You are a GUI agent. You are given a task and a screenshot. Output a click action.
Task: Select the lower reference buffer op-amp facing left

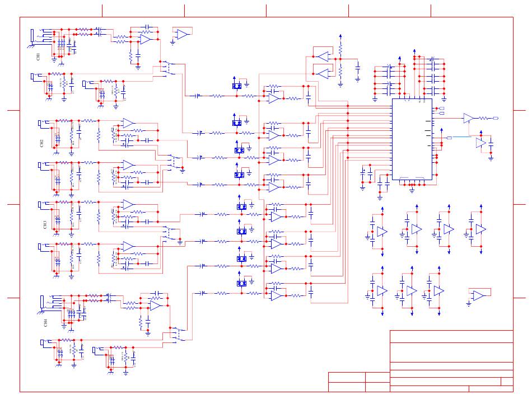click(x=323, y=73)
